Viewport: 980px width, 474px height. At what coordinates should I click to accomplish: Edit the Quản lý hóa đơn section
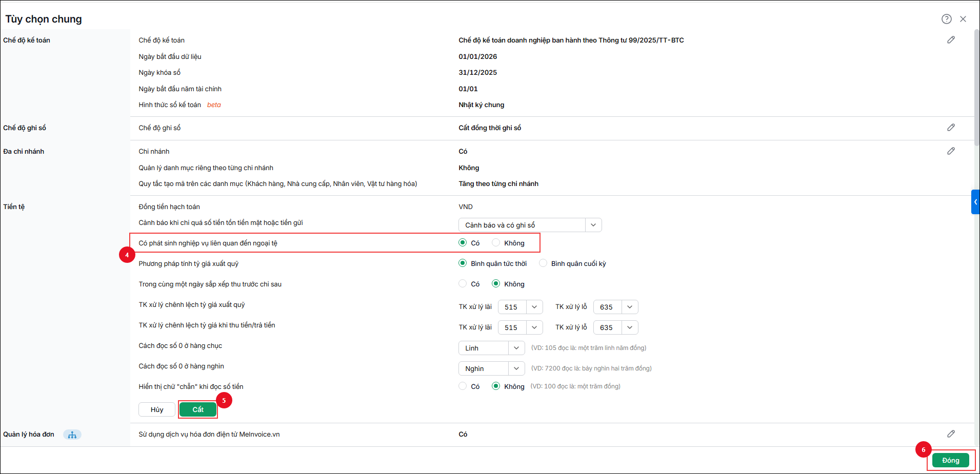(951, 434)
